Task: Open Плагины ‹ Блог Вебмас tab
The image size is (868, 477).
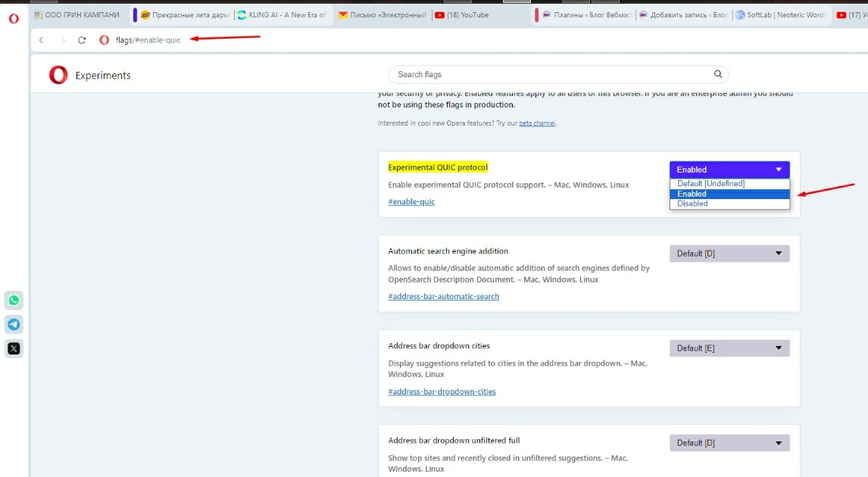Action: point(587,15)
